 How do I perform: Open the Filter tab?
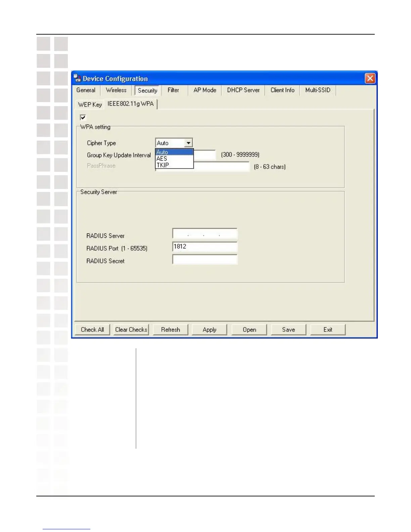tap(173, 90)
